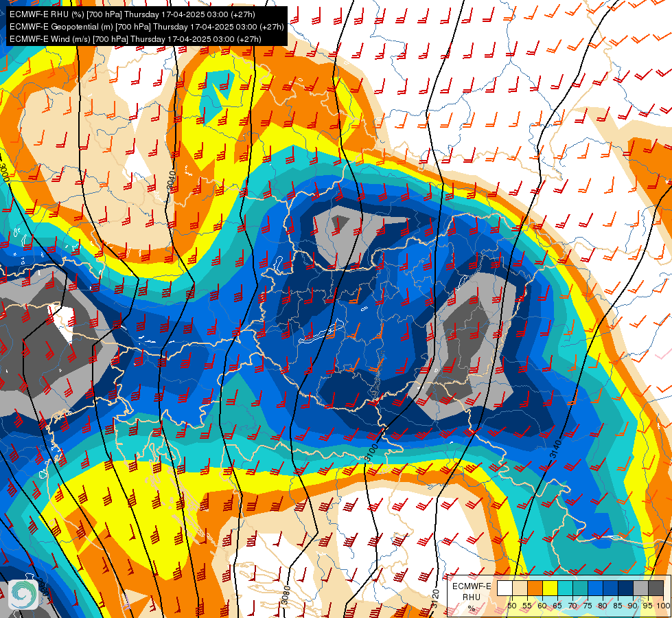Click the ECMWF swirl logo icon

click(23, 594)
